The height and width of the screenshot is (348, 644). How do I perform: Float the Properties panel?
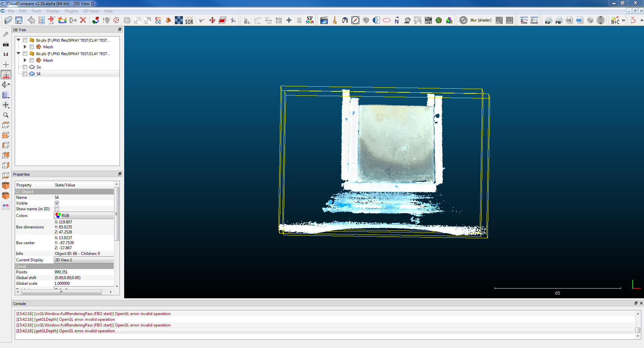(x=120, y=174)
